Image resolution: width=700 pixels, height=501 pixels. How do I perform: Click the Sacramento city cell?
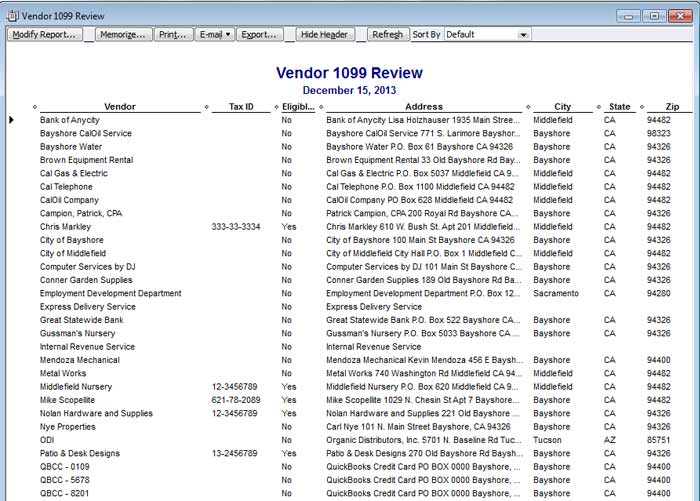pos(556,293)
